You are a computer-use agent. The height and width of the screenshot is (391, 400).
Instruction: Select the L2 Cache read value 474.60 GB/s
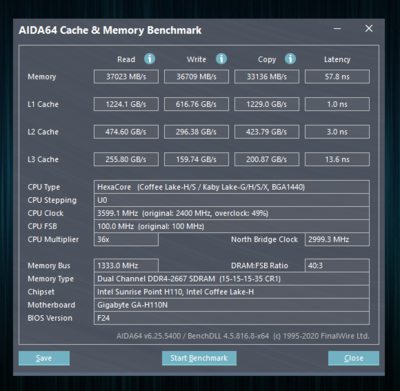tap(126, 132)
